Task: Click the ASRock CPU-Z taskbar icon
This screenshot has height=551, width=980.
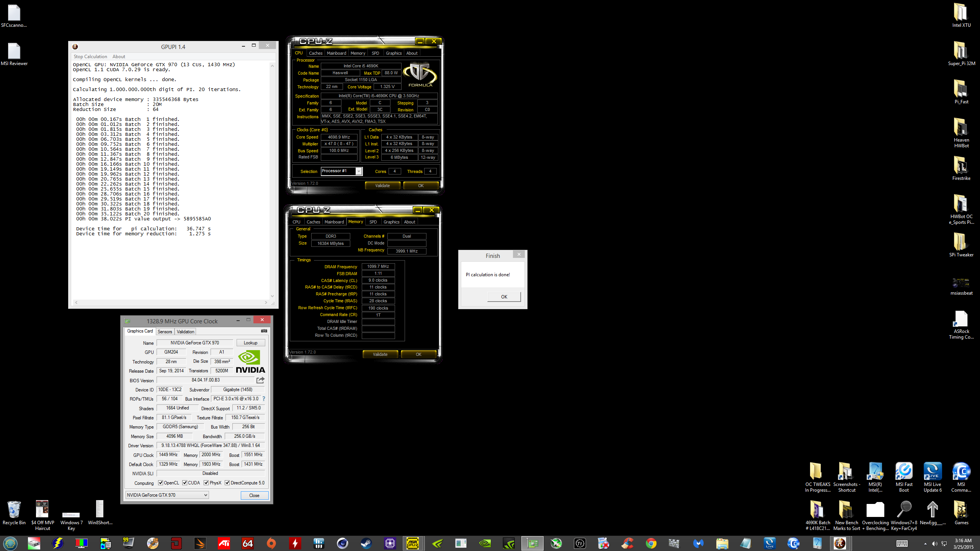Action: pyautogui.click(x=413, y=543)
